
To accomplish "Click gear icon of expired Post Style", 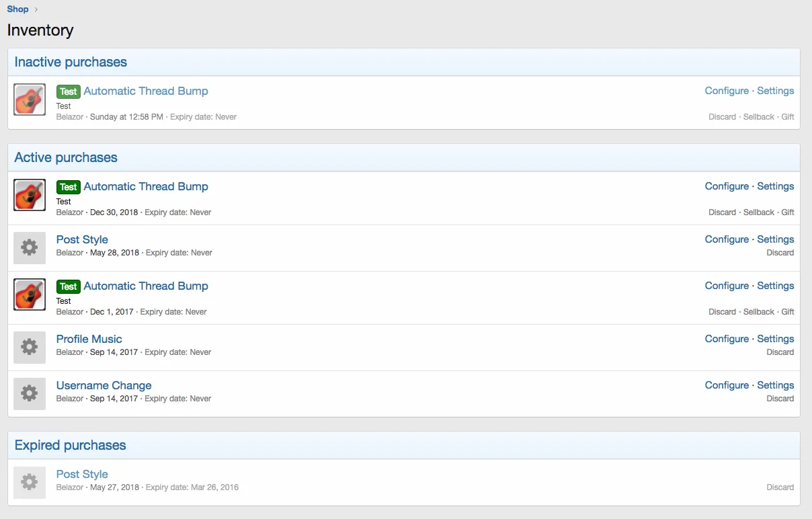I will [x=30, y=483].
